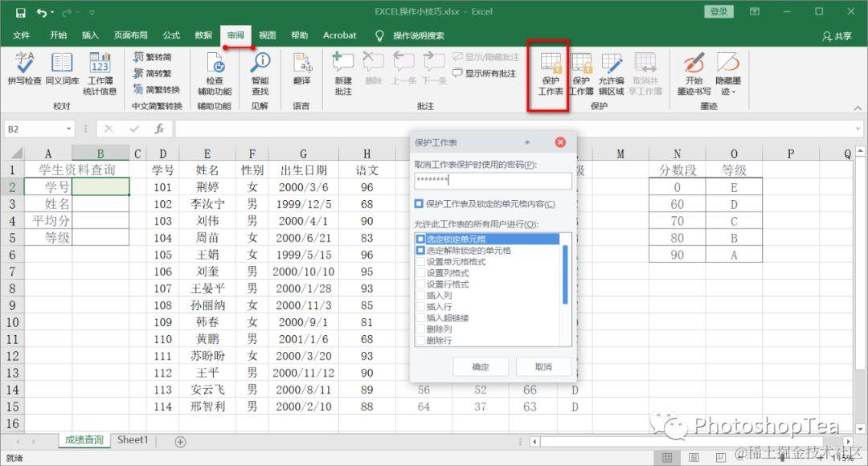The height and width of the screenshot is (466, 868).
Task: Switch to the 视图 view tab
Action: (268, 35)
